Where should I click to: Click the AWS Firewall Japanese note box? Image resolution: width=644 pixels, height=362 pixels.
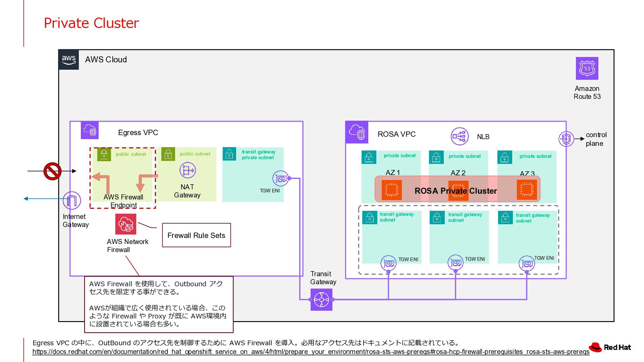[x=159, y=304]
